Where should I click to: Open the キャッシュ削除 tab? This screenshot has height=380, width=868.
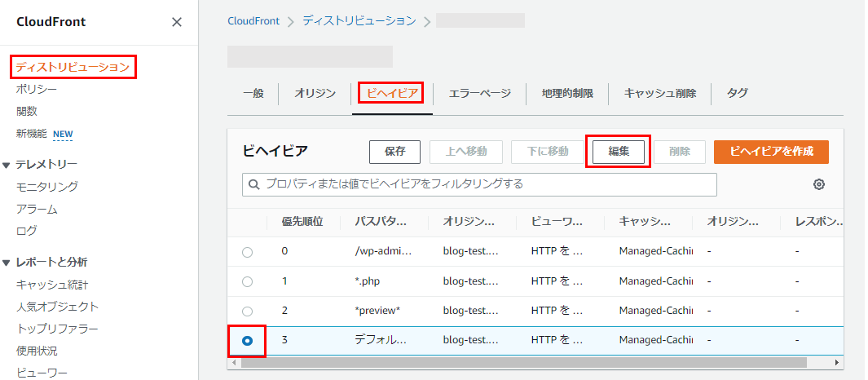660,93
